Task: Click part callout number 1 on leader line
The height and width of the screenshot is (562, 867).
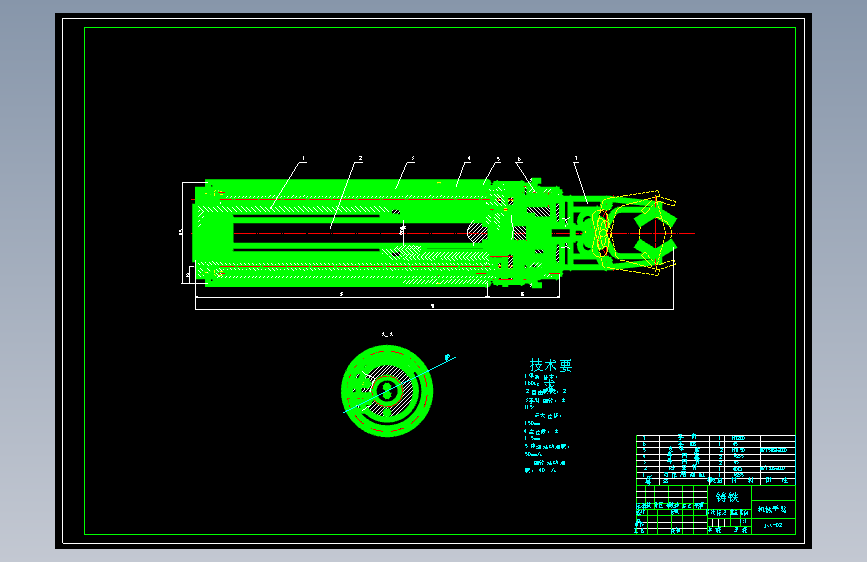Action: 304,159
